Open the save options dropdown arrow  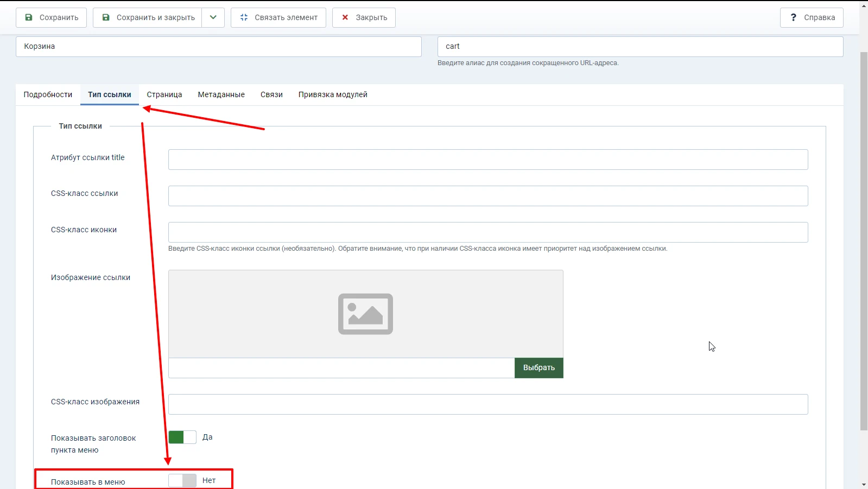coord(213,17)
